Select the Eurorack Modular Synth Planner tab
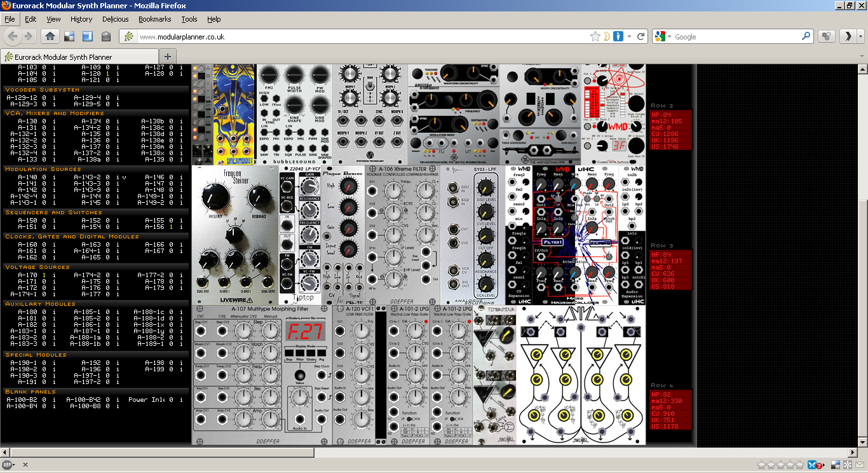Screen dimensions: 868x473 coord(64,57)
